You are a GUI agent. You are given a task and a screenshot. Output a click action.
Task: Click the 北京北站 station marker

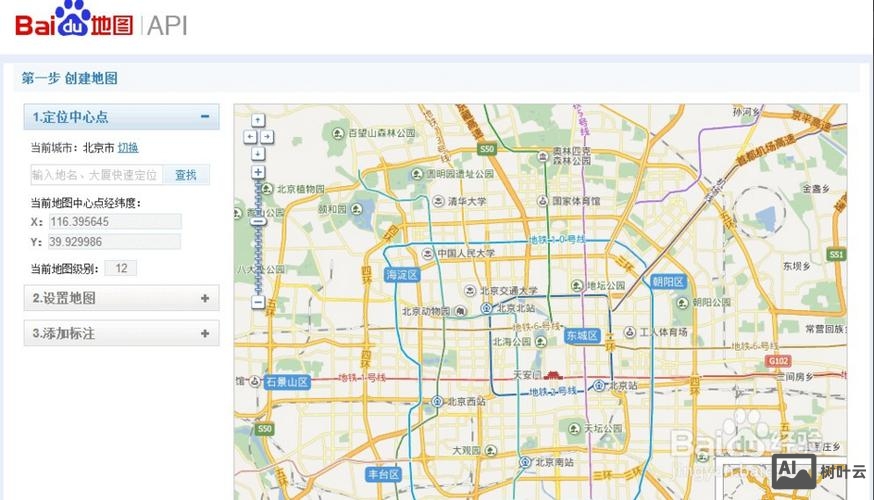[487, 308]
